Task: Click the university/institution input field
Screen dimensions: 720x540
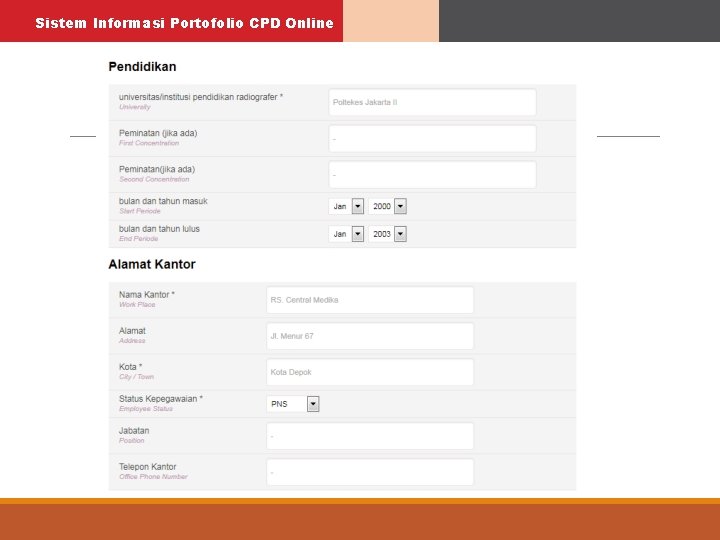Action: point(432,102)
